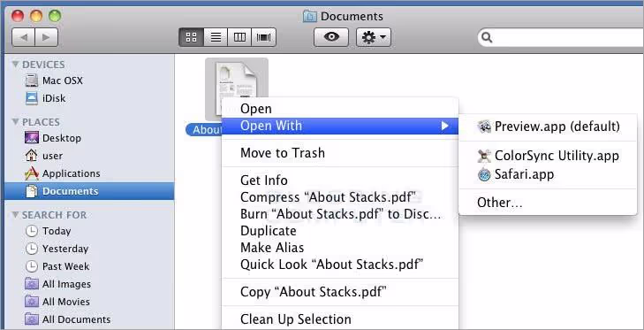Switch to column view in the toolbar
644x330 pixels.
[239, 37]
